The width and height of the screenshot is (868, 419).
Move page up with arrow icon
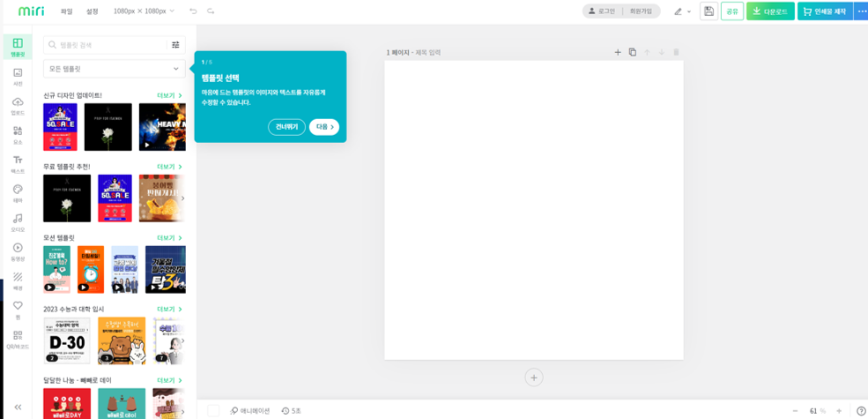[x=647, y=52]
